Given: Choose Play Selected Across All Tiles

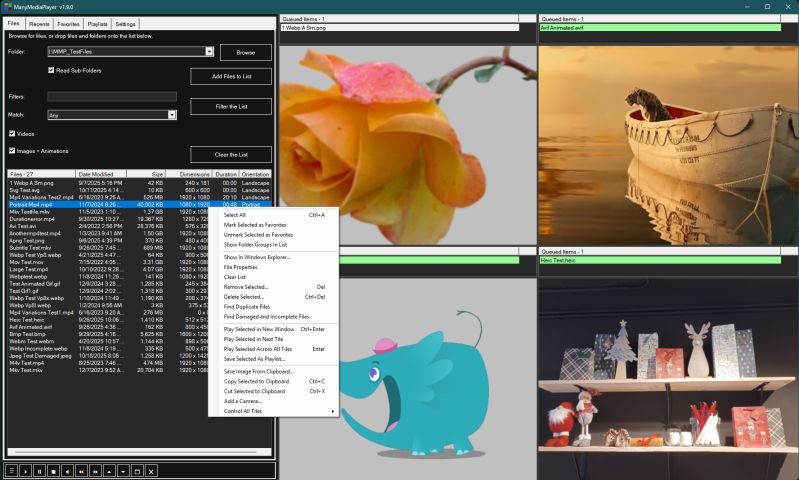Looking at the screenshot, I should pyautogui.click(x=274, y=349).
